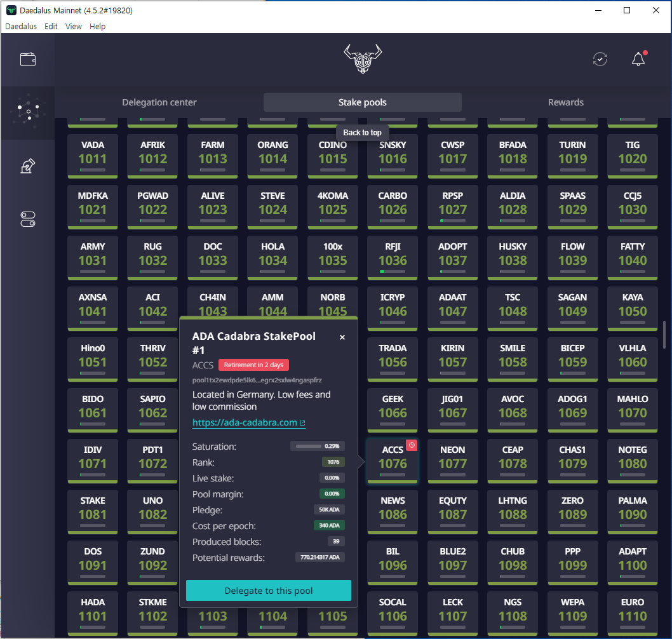
Task: Open the wallets sidebar icon
Action: click(x=28, y=59)
